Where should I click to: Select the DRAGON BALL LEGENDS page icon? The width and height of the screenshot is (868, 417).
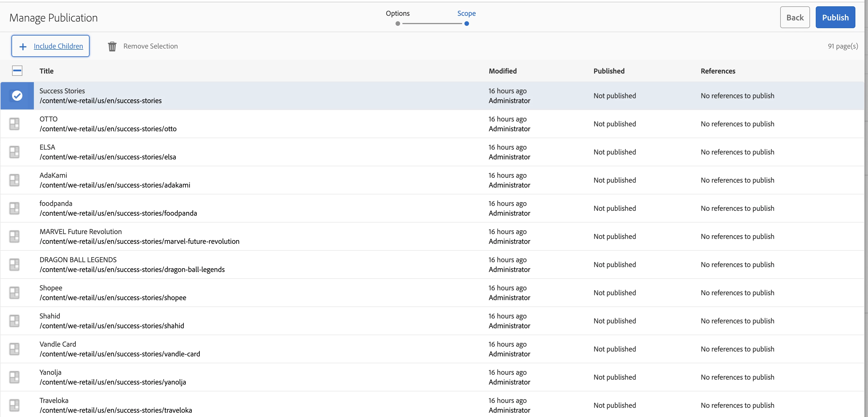(14, 265)
